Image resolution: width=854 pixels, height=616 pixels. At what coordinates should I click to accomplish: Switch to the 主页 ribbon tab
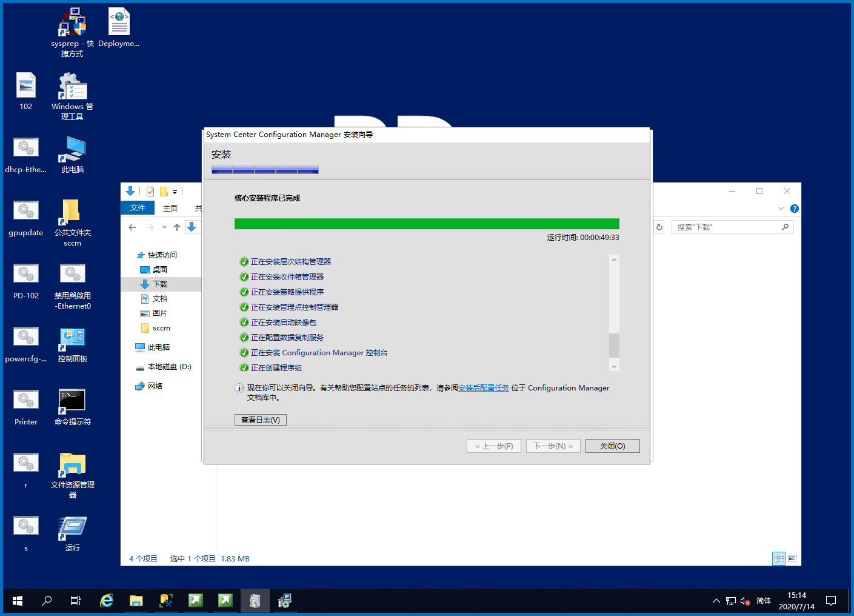tap(170, 208)
